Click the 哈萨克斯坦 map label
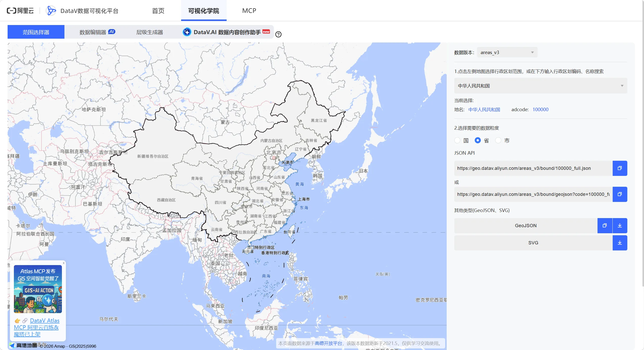644x350 pixels. [94, 110]
